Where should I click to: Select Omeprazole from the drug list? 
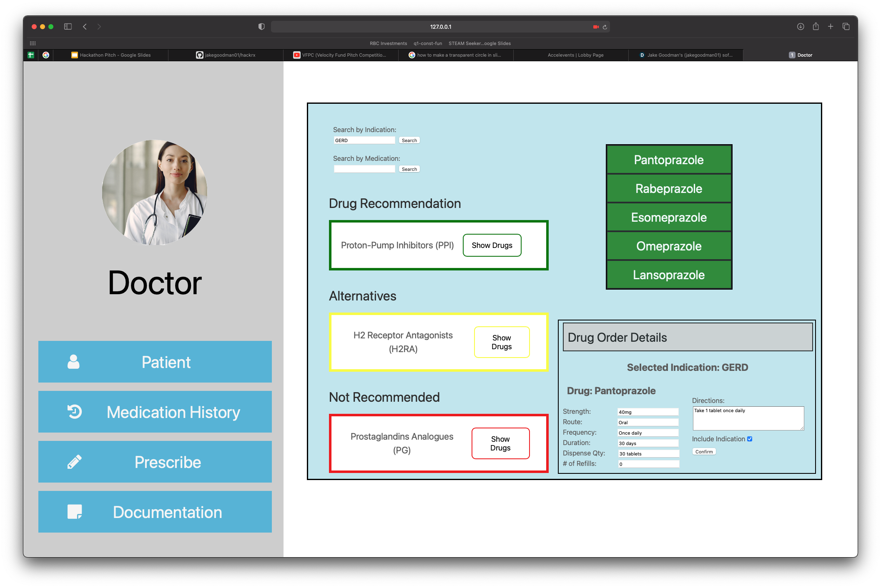pos(669,246)
